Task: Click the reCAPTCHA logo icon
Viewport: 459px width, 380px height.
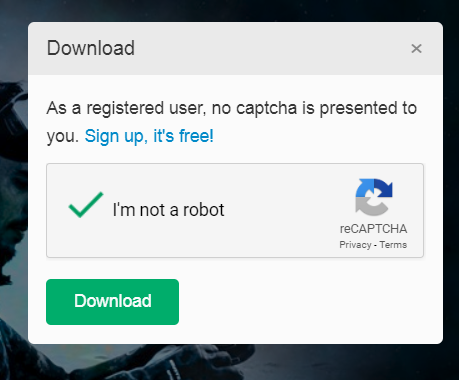Action: pos(374,197)
